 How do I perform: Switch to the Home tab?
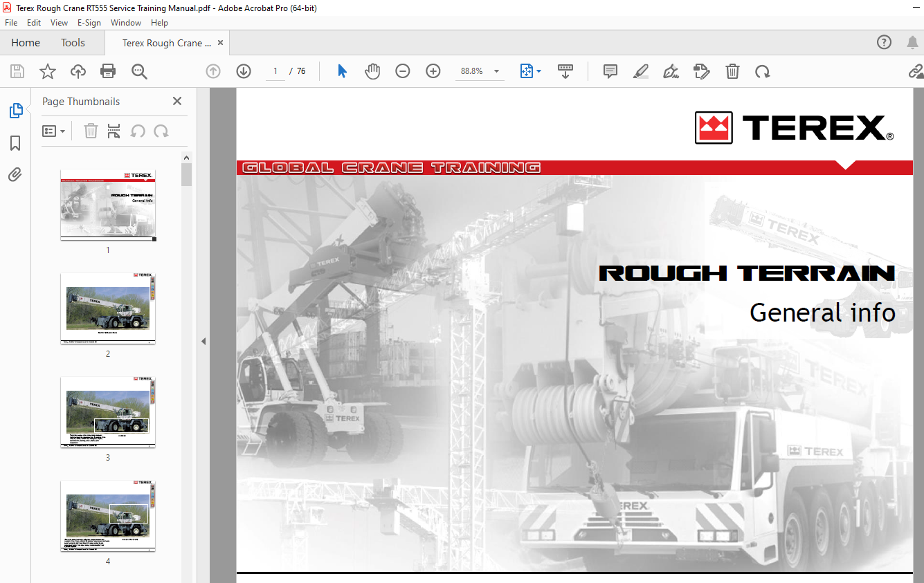[26, 42]
